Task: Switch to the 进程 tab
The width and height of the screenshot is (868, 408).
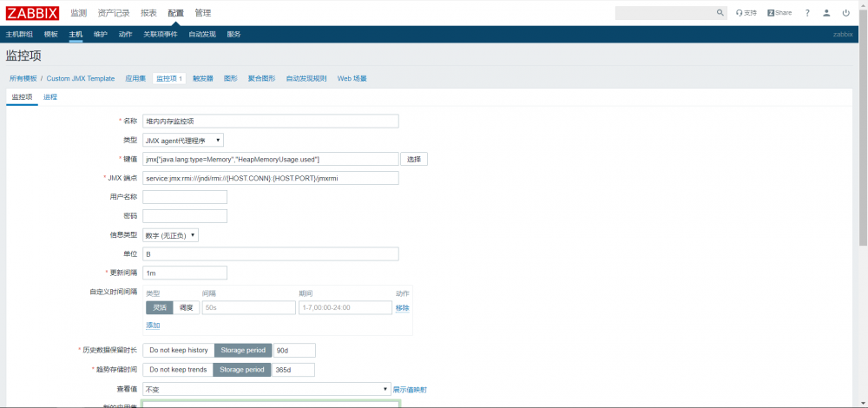Action: click(x=50, y=97)
